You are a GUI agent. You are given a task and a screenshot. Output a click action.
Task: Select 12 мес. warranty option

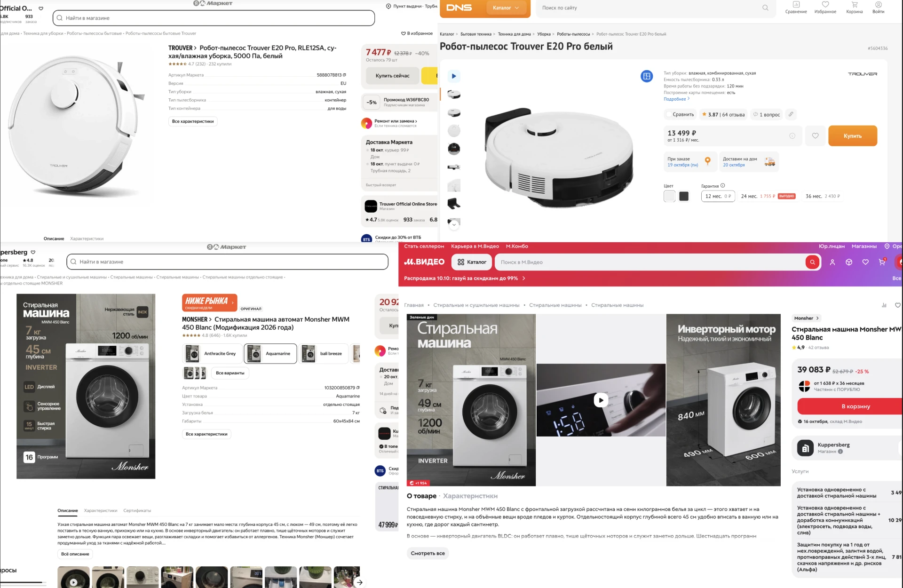pyautogui.click(x=718, y=196)
